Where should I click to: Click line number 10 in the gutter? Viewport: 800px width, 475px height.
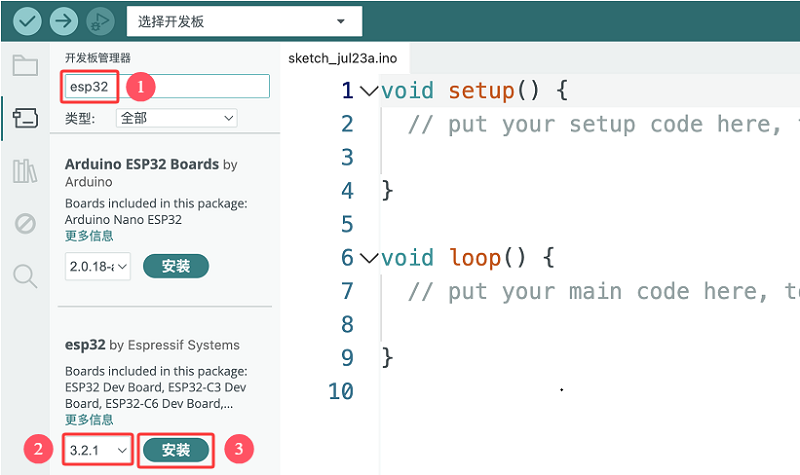coord(341,392)
